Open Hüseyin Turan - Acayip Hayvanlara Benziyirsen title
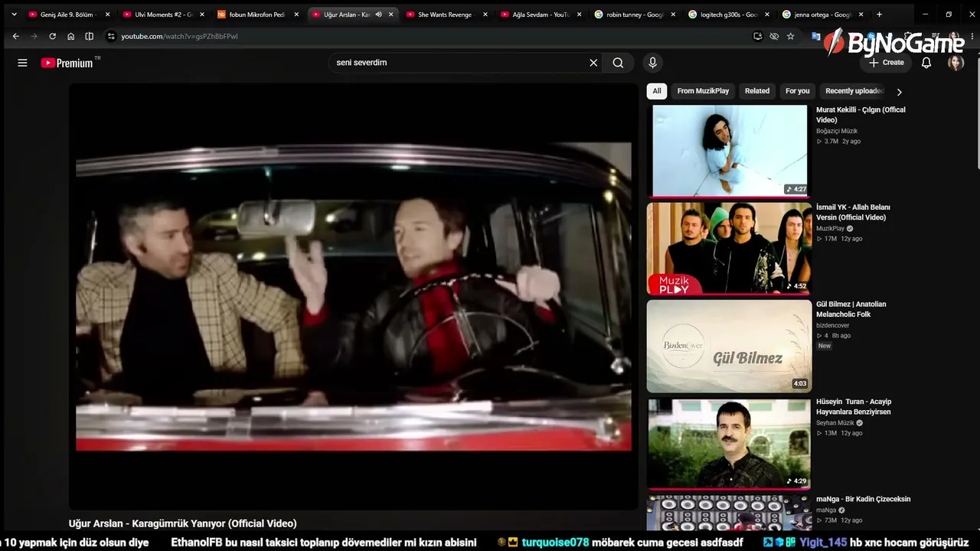This screenshot has width=980, height=551. 854,406
